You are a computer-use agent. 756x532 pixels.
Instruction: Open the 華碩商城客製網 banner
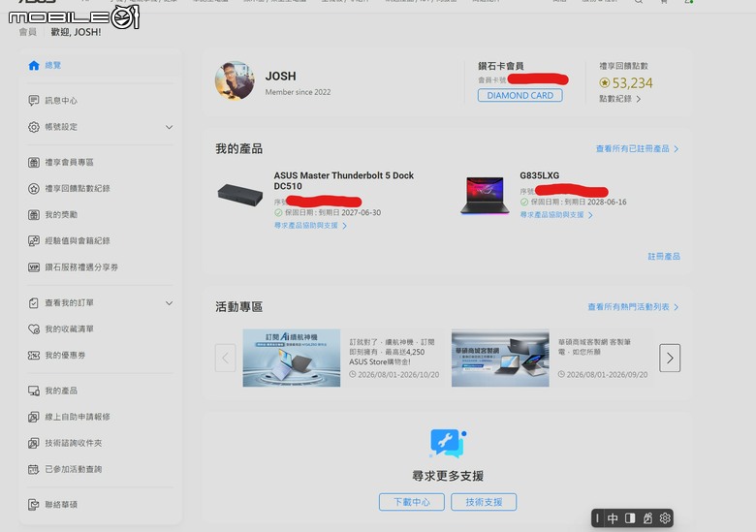pyautogui.click(x=500, y=358)
